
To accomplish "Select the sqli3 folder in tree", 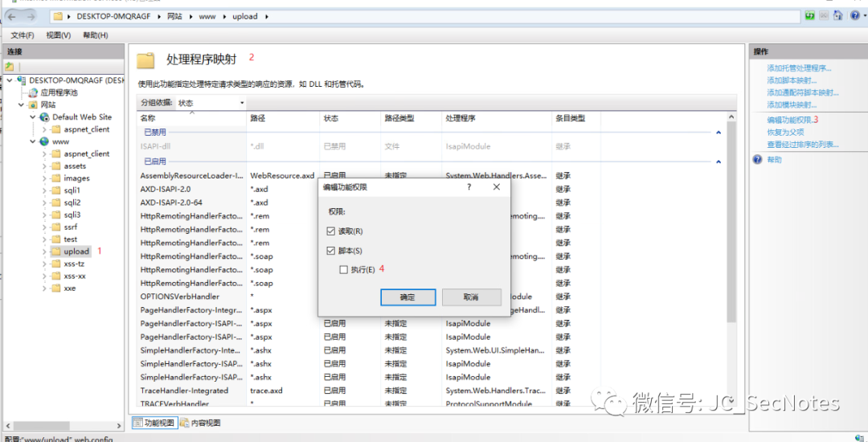I will [x=72, y=215].
